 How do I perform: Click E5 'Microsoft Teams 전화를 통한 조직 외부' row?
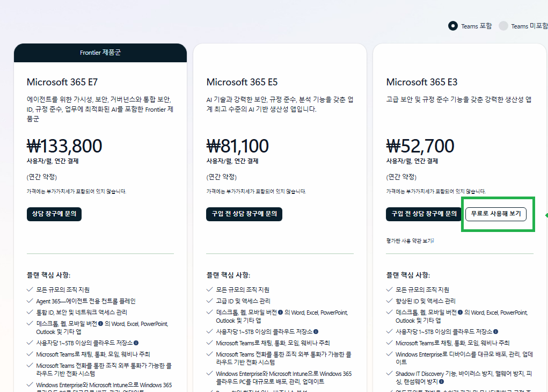point(283,358)
